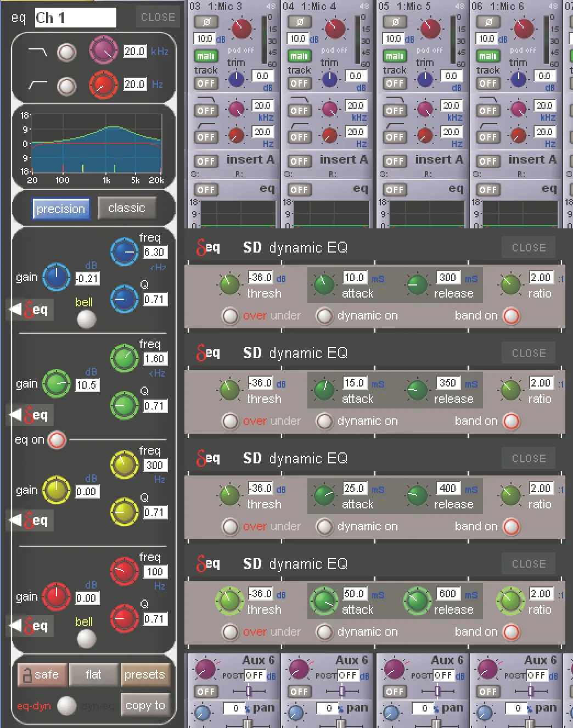Screen dimensions: 573x728
Task: Click the second dynamic EQ attack knob (15.0 mS)
Action: click(x=324, y=390)
